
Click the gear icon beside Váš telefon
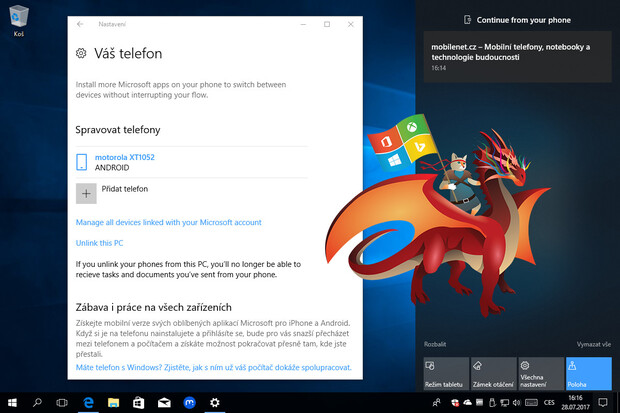(81, 53)
